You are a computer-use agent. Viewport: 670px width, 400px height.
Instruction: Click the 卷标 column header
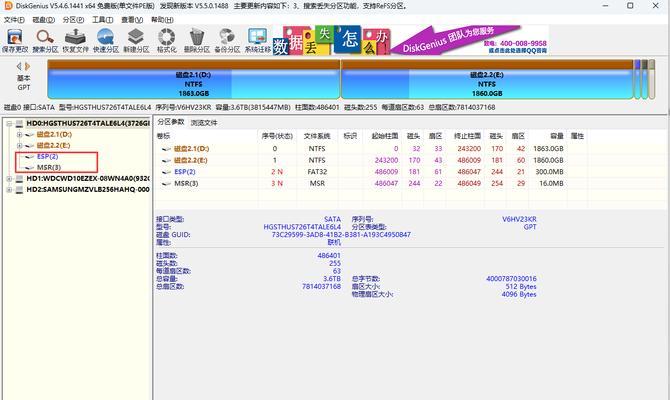pos(163,136)
